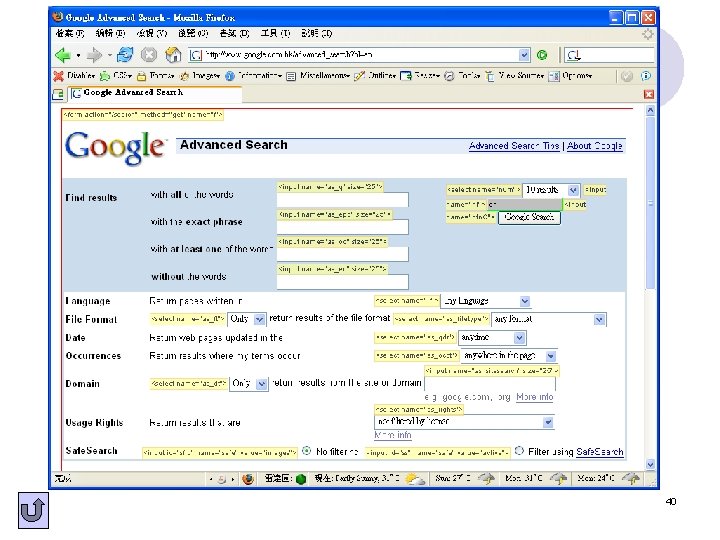Click More info link under Usage Rights
Screen dimensions: 720x540
tap(393, 435)
